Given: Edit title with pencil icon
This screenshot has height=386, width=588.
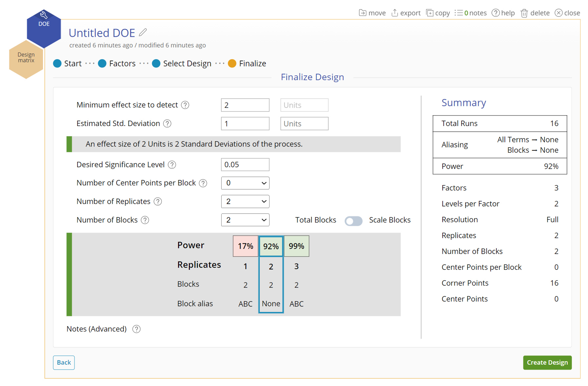Looking at the screenshot, I should 143,32.
